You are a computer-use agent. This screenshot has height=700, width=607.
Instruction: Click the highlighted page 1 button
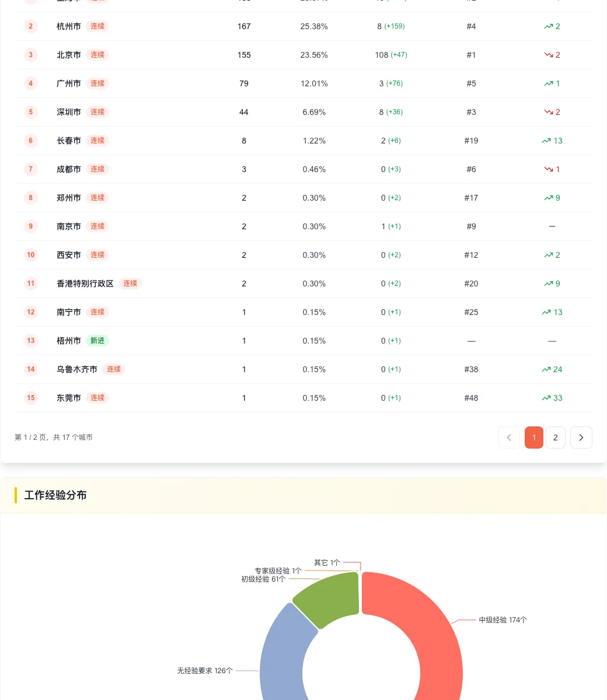click(533, 437)
